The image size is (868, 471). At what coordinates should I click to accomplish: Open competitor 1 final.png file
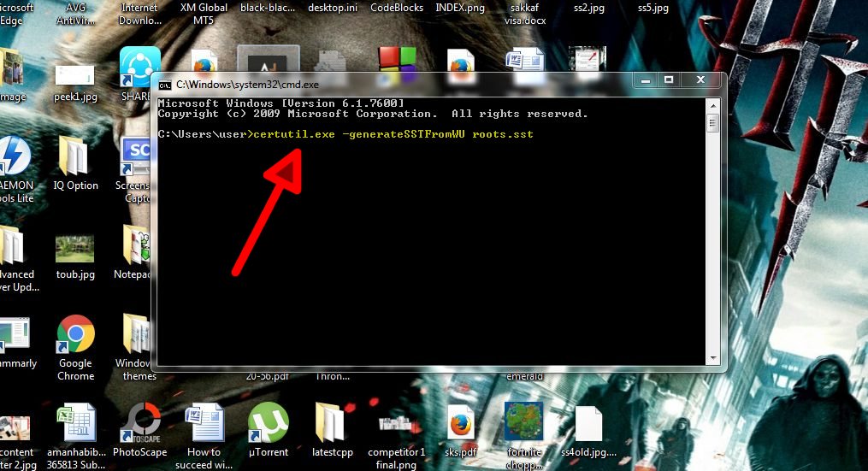[395, 424]
